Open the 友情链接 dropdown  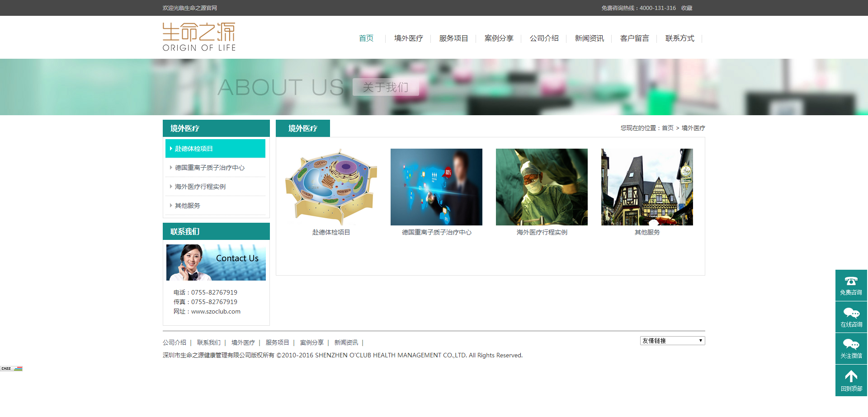click(x=672, y=341)
